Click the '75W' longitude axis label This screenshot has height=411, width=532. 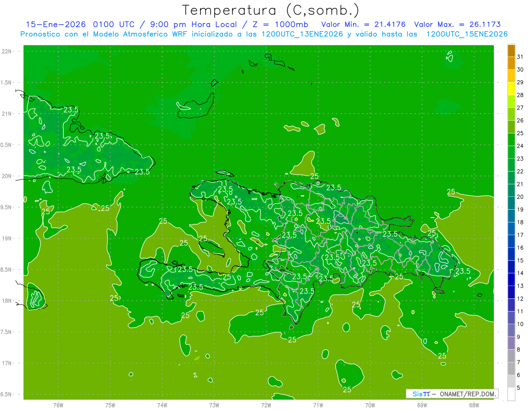tap(110, 405)
